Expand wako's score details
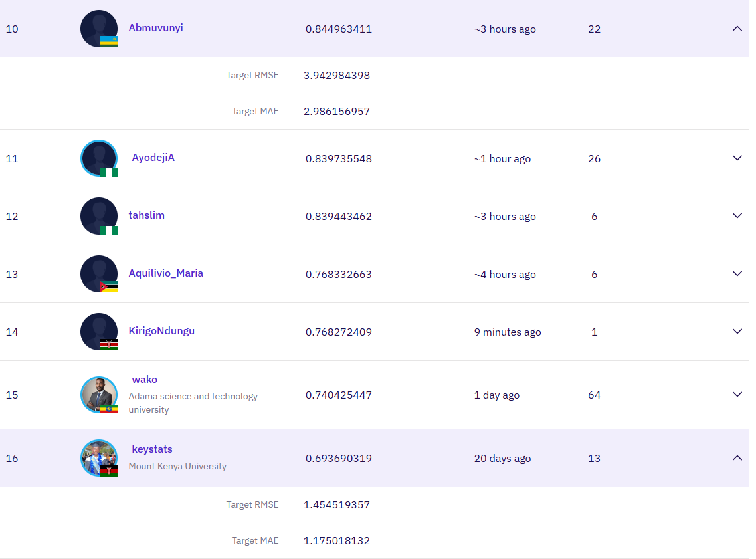 pos(737,395)
